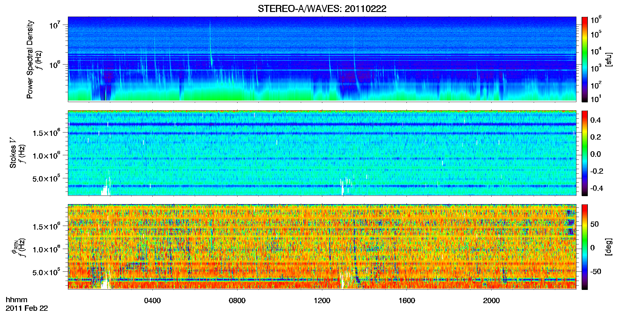Click the 1.5×10^6 tick on the Stokes V axis
Image resolution: width=644 pixels, height=332 pixels.
pyautogui.click(x=46, y=132)
